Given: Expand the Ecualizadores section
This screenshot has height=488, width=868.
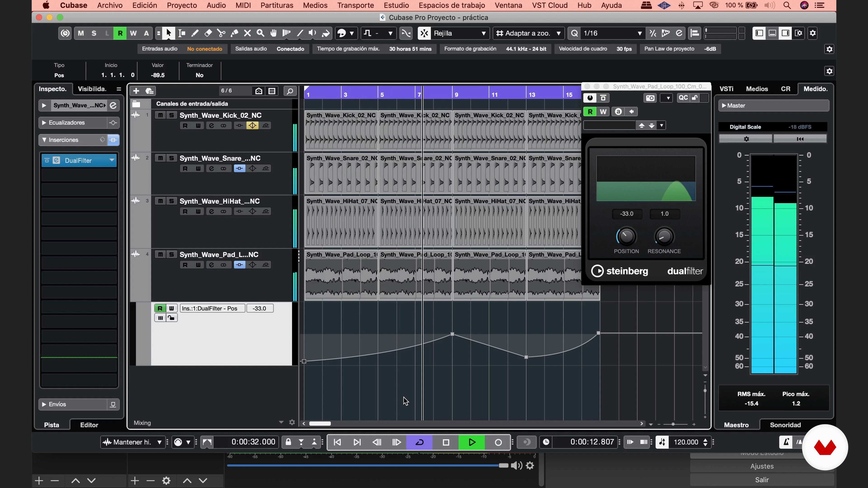Looking at the screenshot, I should coord(44,123).
